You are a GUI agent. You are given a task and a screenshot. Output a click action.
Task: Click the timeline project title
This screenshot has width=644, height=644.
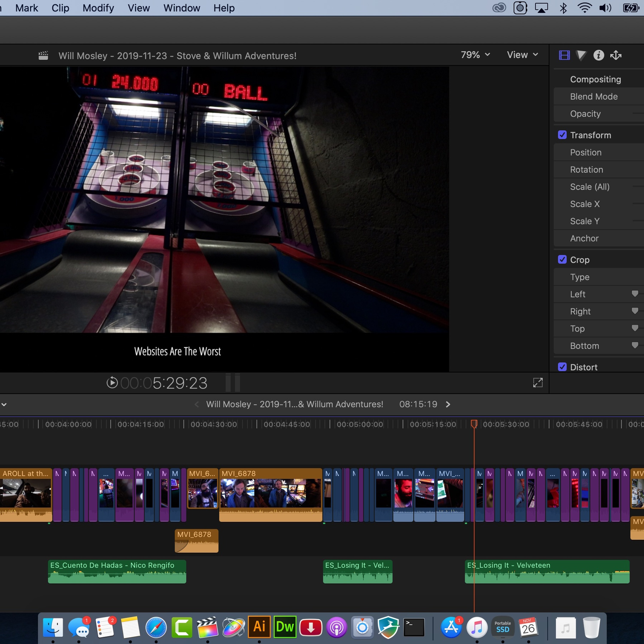[x=295, y=404]
